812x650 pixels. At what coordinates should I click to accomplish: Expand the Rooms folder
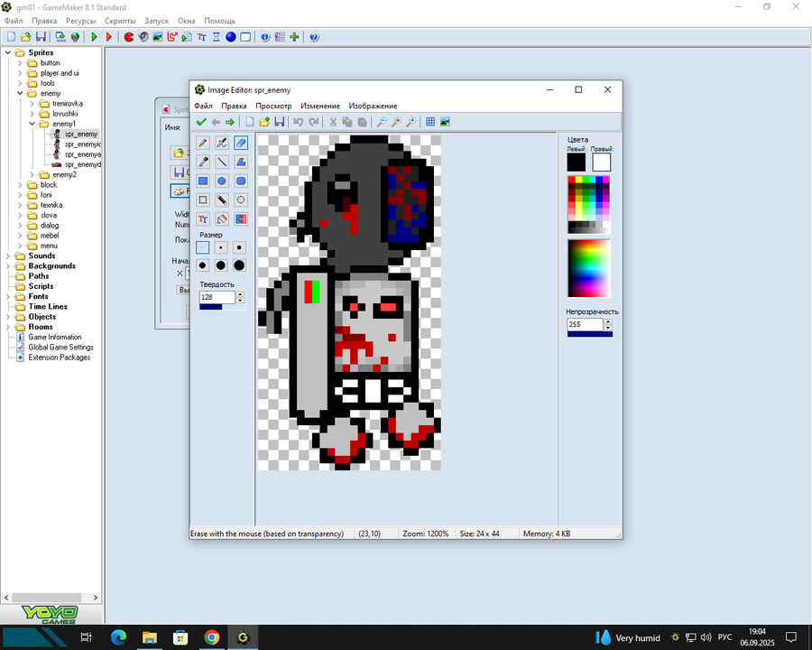(8, 327)
